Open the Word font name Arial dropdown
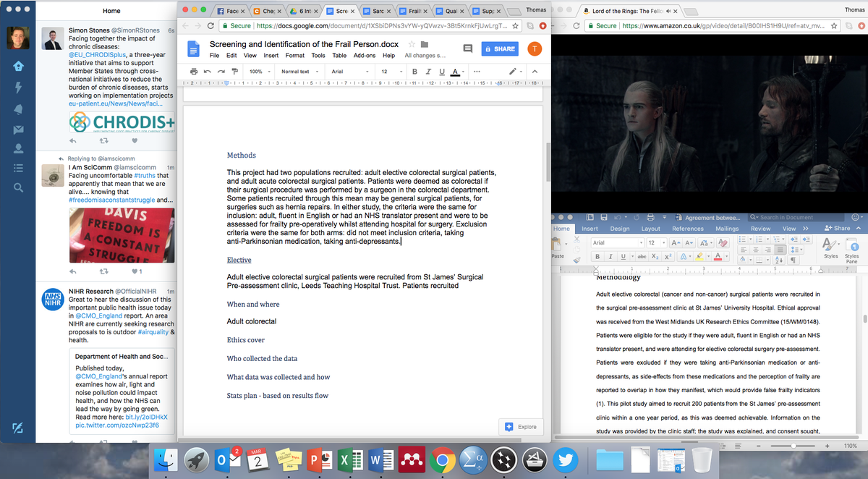The height and width of the screenshot is (479, 868). [642, 242]
